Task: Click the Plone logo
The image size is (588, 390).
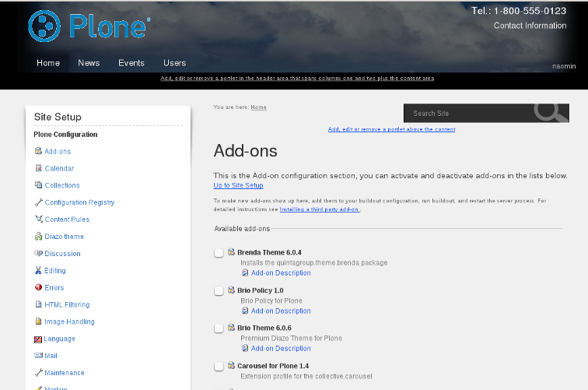Action: [x=89, y=26]
